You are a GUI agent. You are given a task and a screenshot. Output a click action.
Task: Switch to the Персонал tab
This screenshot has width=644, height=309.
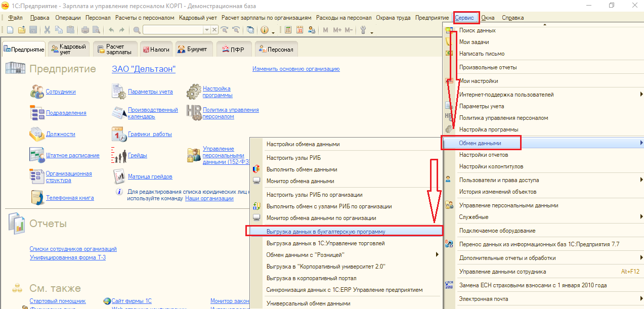pyautogui.click(x=276, y=50)
